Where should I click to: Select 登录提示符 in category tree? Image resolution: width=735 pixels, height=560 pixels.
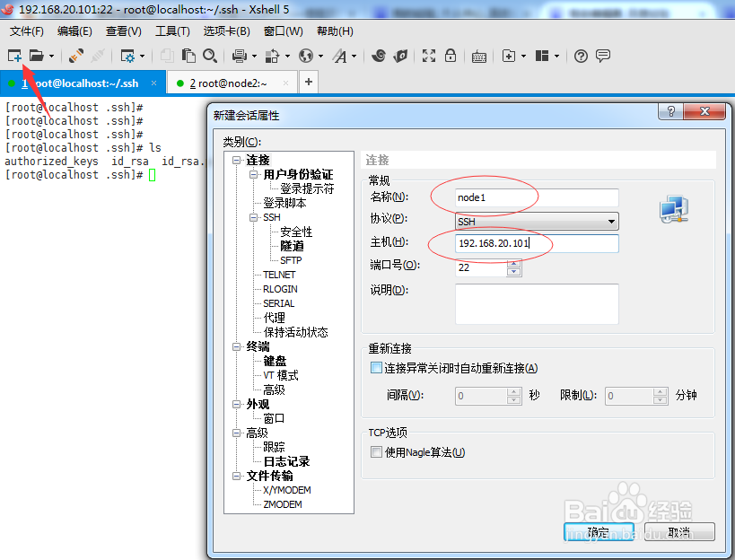[307, 188]
